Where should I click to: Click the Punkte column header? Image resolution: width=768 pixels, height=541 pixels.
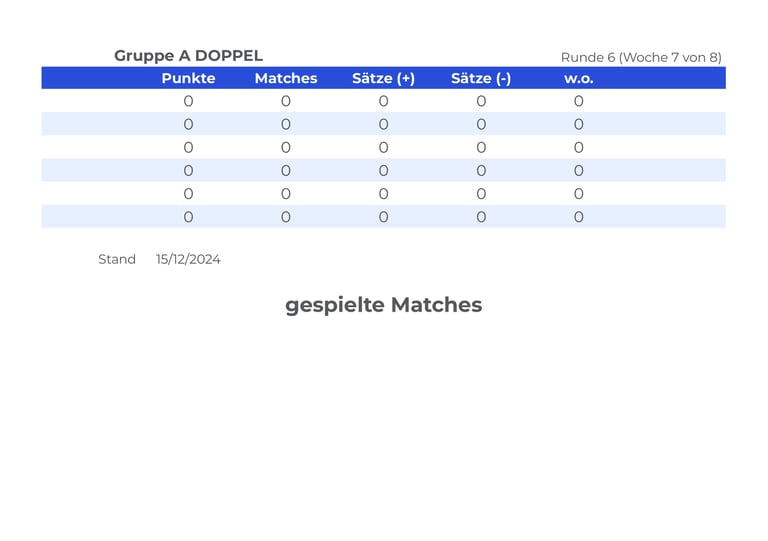[x=188, y=78]
